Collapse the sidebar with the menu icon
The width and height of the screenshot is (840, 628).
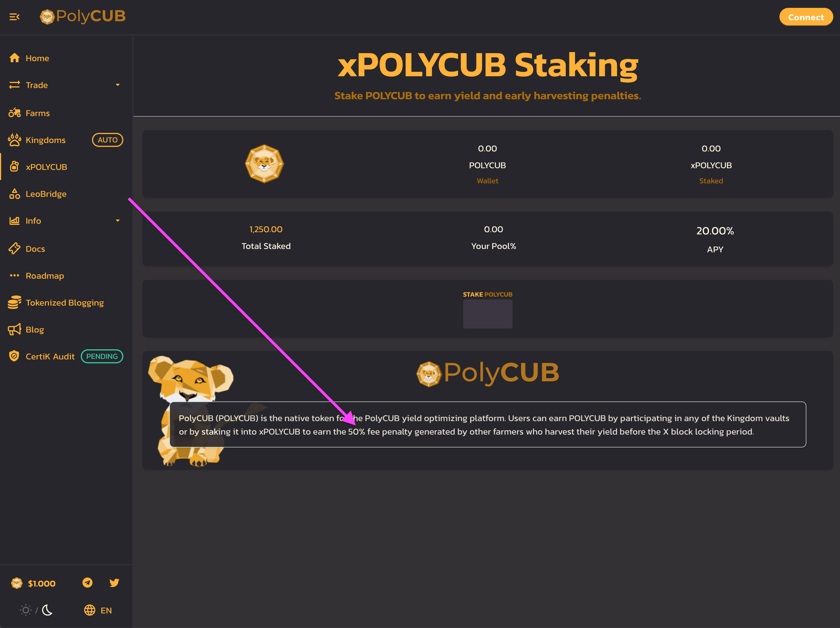point(14,17)
